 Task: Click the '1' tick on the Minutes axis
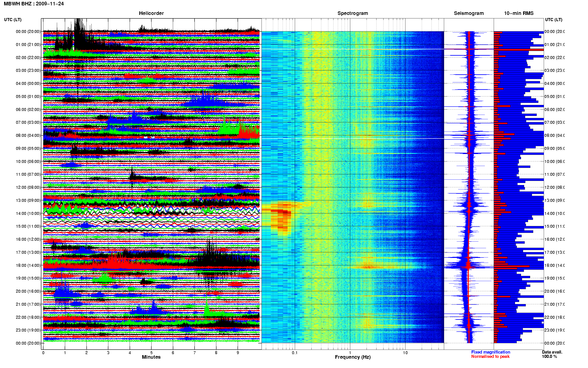[65, 353]
